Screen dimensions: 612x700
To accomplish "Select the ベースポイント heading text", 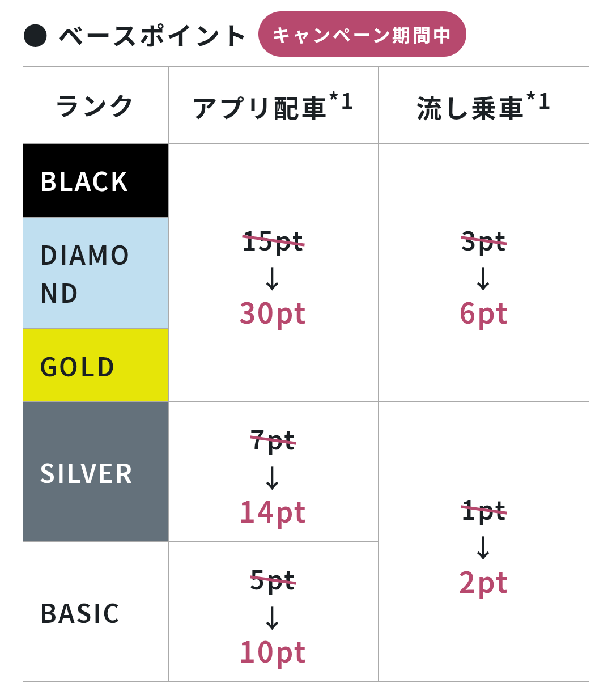I will pos(152,36).
